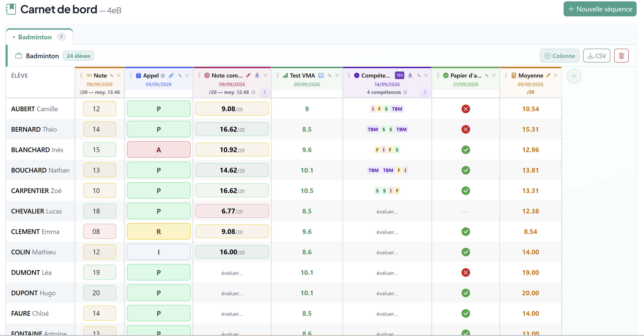Expand Note com... details with the chevron arrow
The image size is (644, 336).
[264, 92]
